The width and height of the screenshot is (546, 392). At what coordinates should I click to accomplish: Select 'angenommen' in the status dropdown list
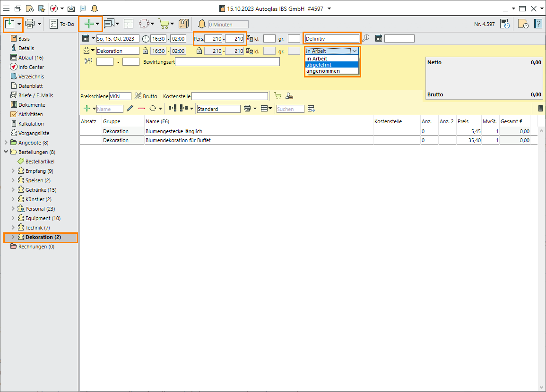[x=323, y=71]
